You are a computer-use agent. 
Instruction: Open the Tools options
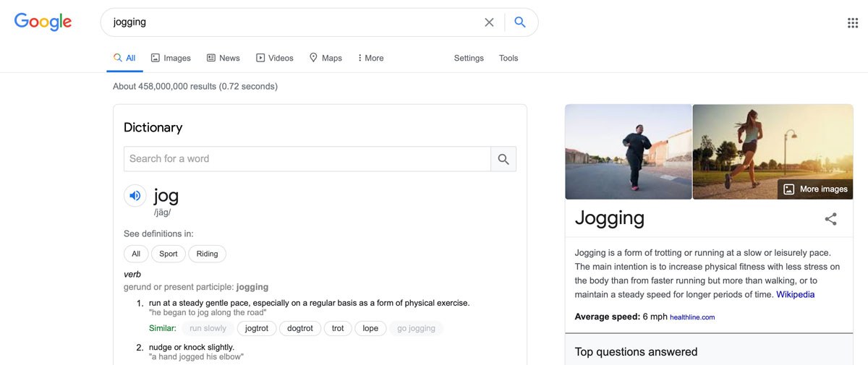pyautogui.click(x=509, y=58)
